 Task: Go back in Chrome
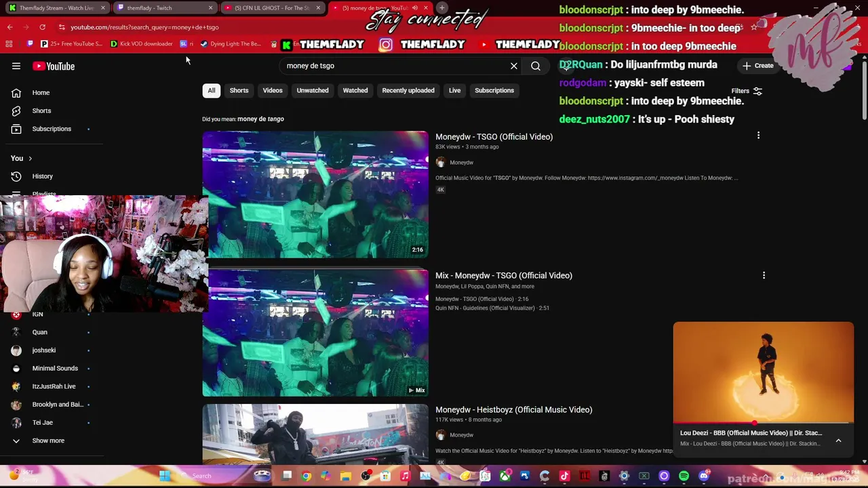pos(9,27)
